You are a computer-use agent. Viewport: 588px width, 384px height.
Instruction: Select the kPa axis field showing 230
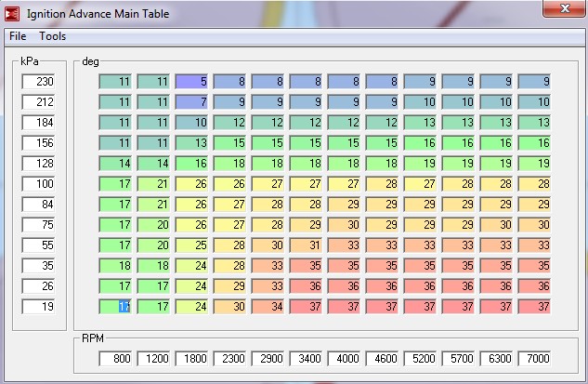pyautogui.click(x=38, y=82)
